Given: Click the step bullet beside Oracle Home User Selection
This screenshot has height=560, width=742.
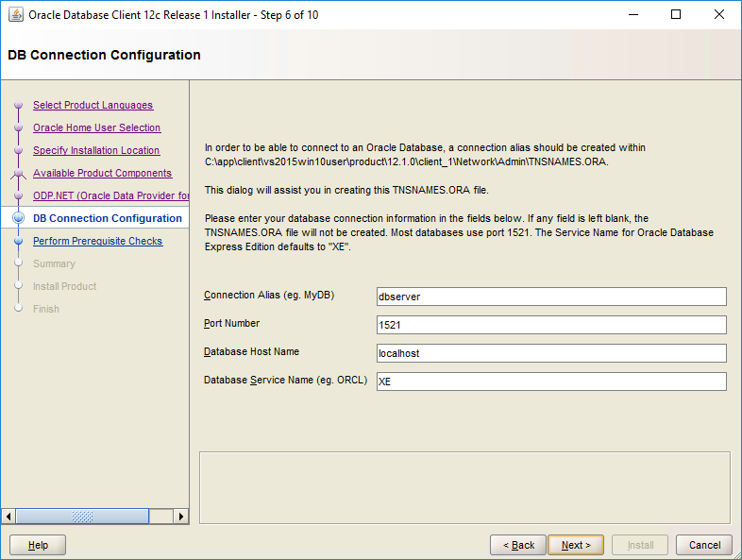Looking at the screenshot, I should [19, 127].
